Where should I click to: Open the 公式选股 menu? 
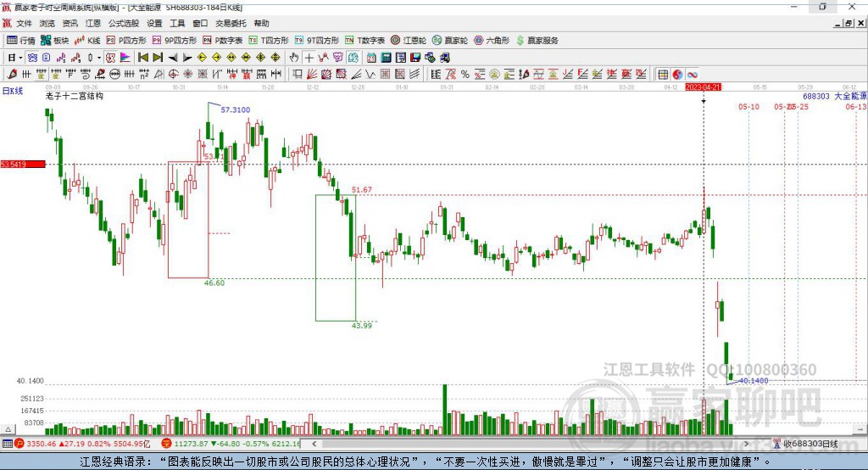point(124,23)
